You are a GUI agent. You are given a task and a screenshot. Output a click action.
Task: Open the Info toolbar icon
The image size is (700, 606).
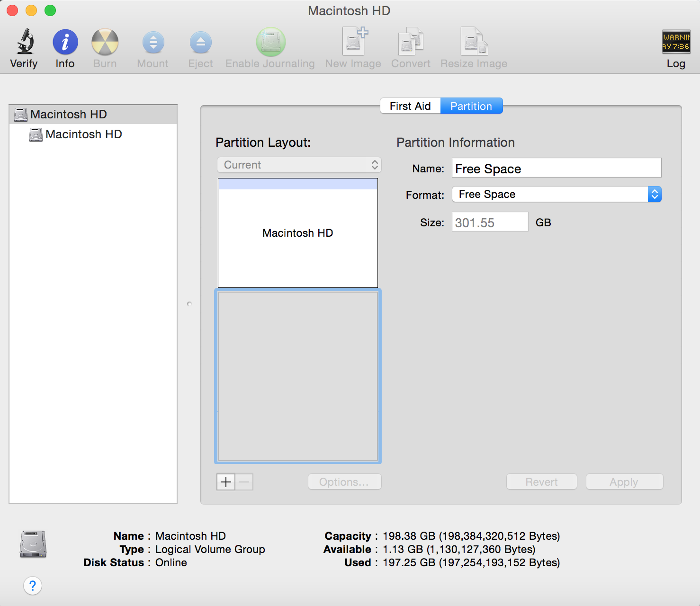(x=65, y=42)
